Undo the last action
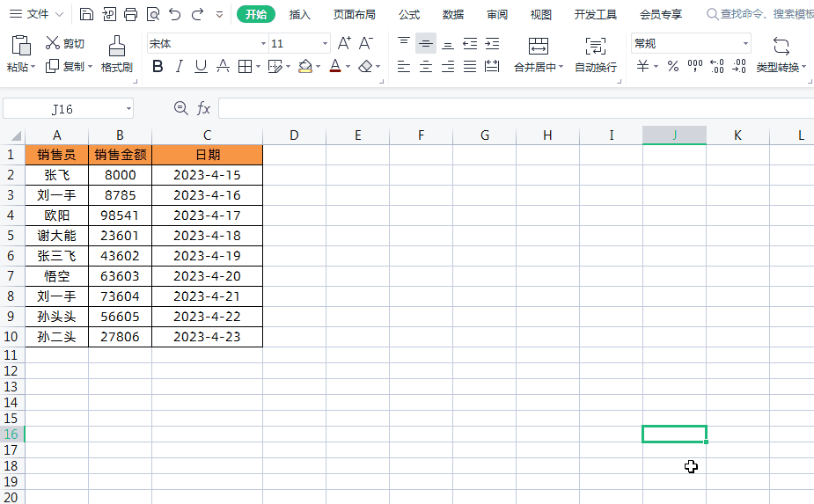The image size is (814, 504). 175,14
